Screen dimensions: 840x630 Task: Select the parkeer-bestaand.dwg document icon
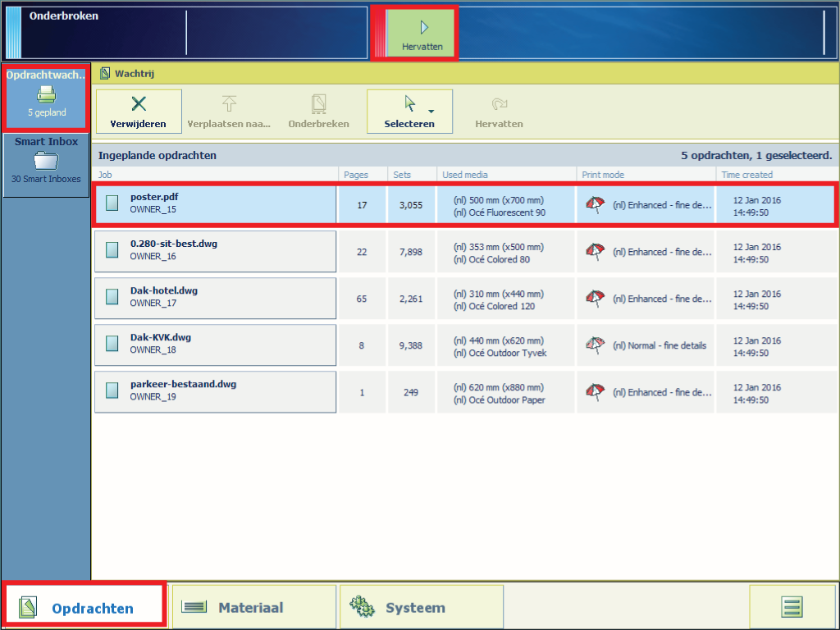tap(112, 390)
